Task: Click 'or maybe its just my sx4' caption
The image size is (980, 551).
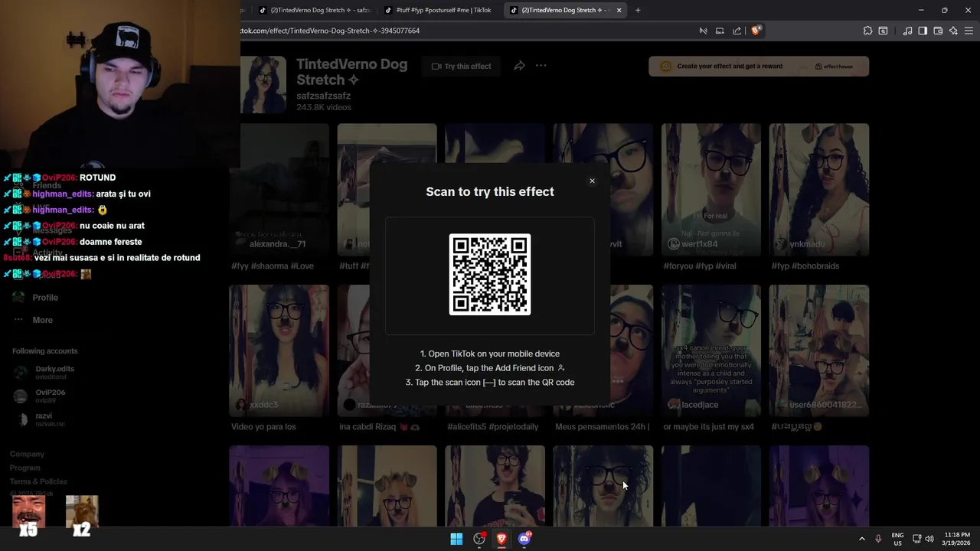Action: coord(708,427)
